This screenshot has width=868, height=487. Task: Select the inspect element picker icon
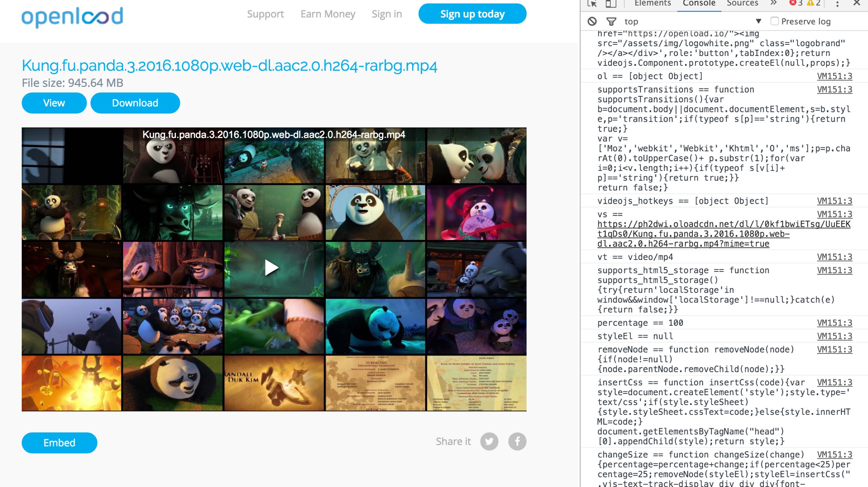click(592, 3)
